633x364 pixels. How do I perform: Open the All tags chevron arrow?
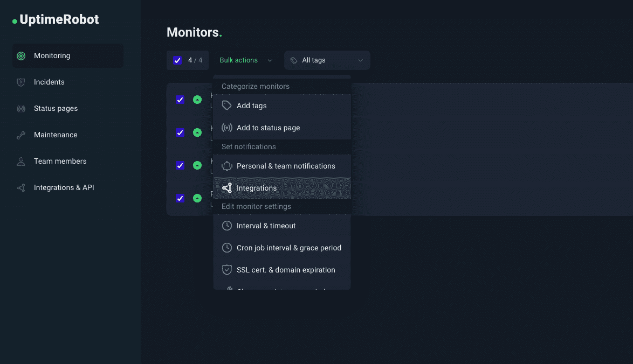coord(360,60)
